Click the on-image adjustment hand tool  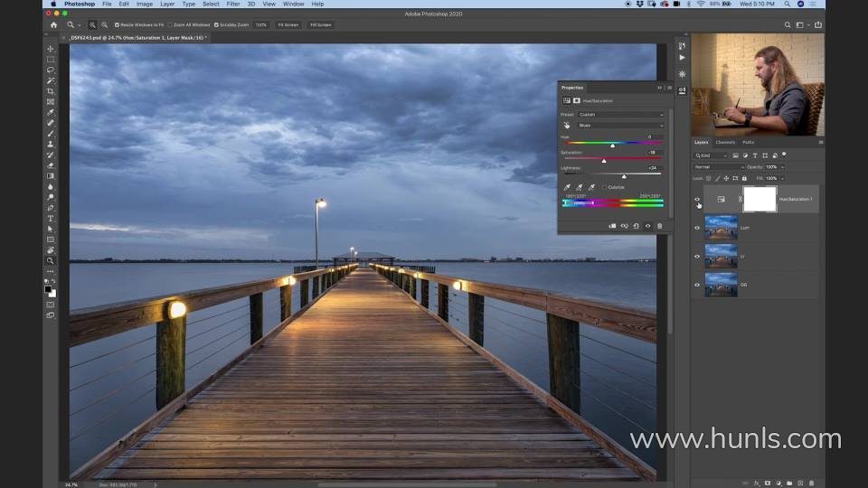pos(567,126)
